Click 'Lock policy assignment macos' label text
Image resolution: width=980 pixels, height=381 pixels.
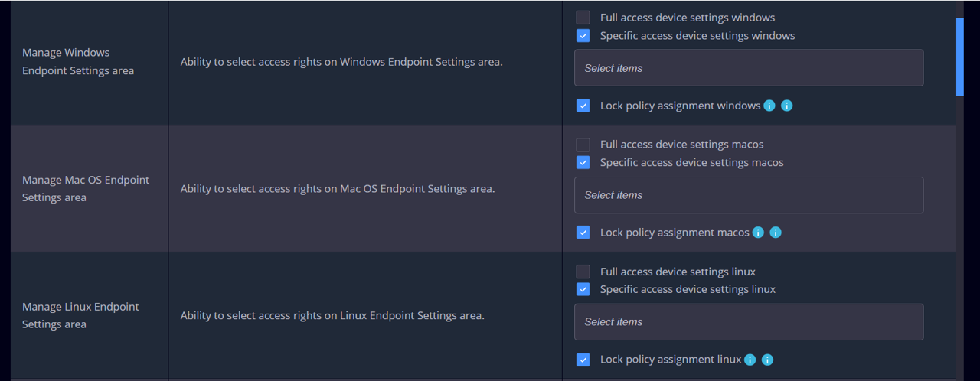675,233
